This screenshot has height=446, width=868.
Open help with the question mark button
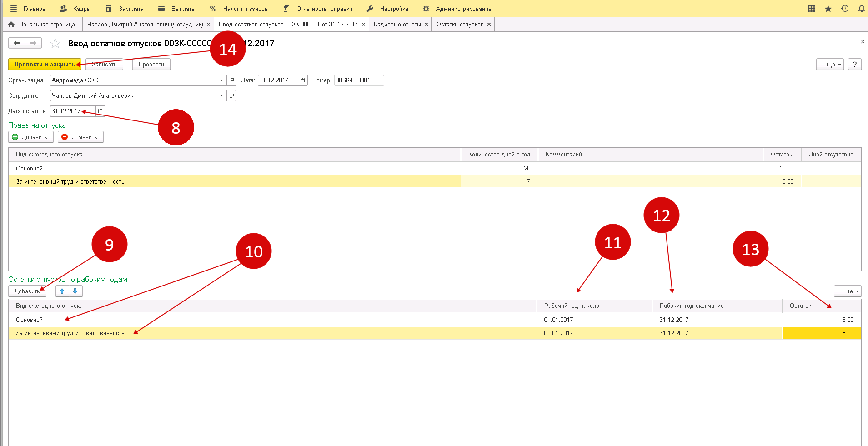tap(855, 65)
